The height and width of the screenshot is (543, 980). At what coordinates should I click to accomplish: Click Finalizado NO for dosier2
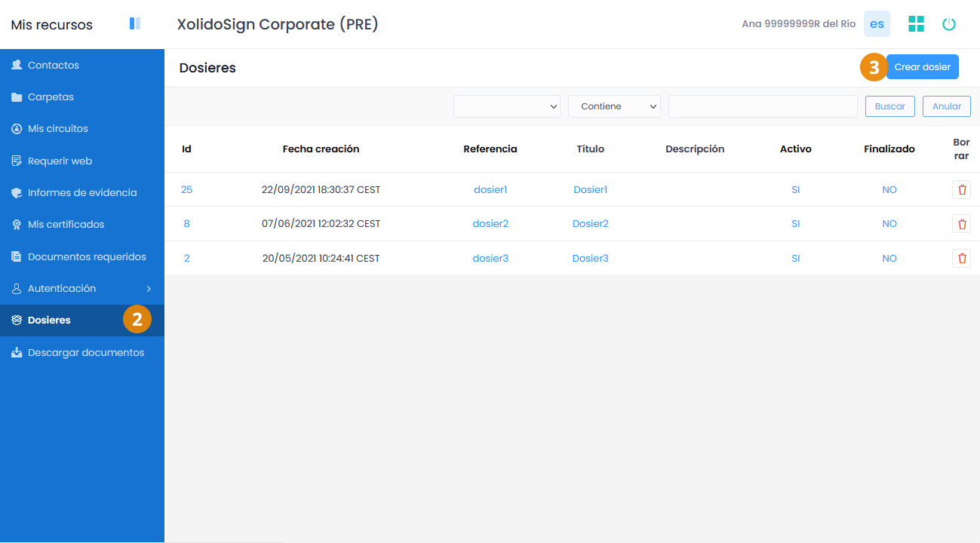point(889,223)
